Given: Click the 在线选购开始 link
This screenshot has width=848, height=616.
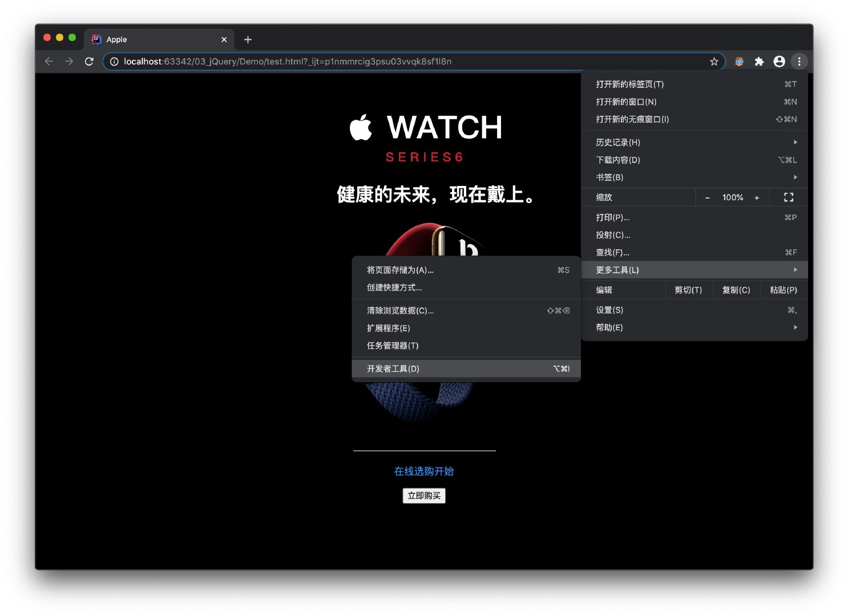Looking at the screenshot, I should (x=424, y=471).
